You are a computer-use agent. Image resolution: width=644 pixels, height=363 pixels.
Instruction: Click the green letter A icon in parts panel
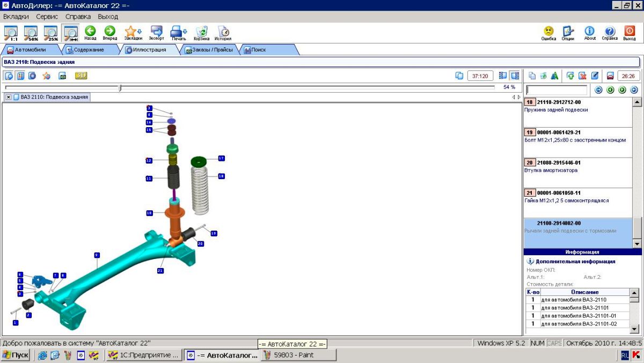click(554, 76)
